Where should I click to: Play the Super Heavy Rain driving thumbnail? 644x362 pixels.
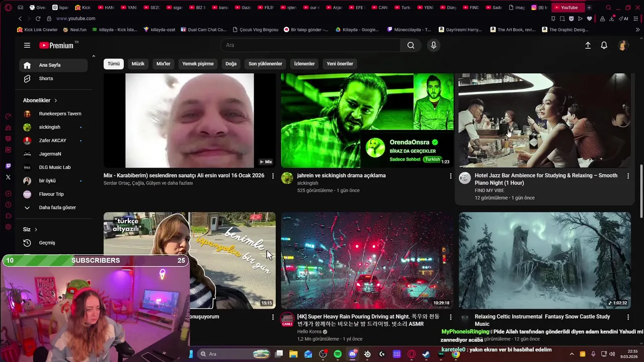(367, 260)
